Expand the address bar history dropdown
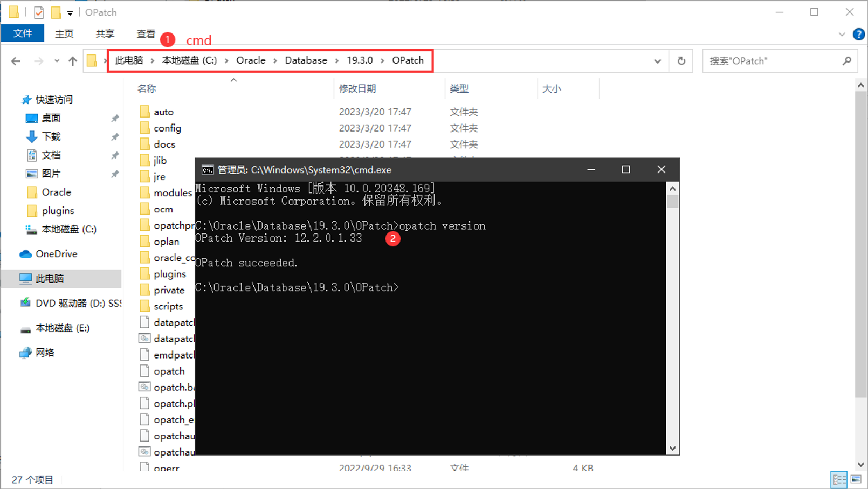 (657, 61)
